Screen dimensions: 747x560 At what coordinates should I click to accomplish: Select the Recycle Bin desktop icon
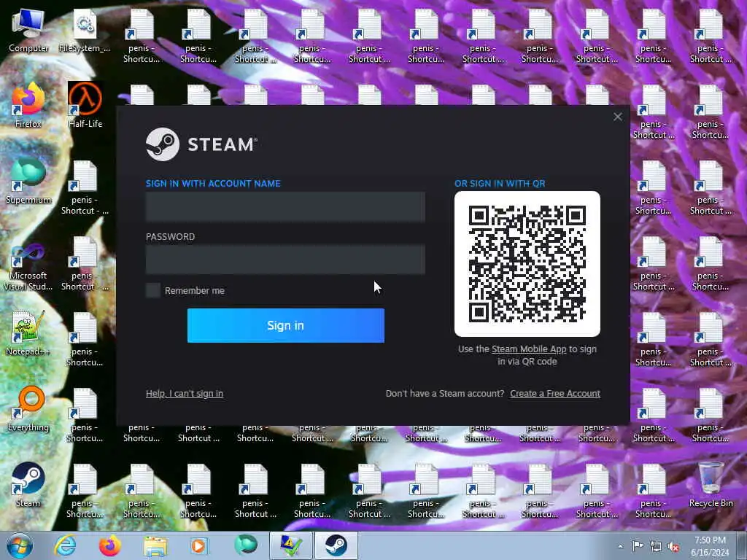pos(711,485)
